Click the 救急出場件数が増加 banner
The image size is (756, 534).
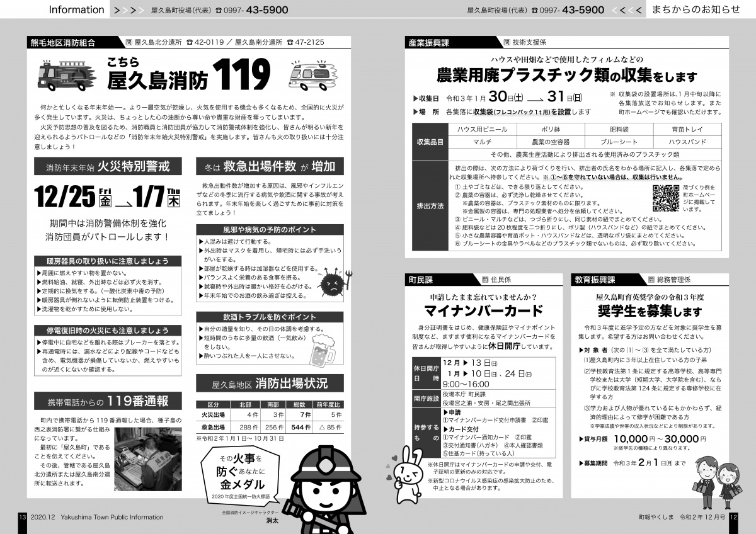[270, 167]
